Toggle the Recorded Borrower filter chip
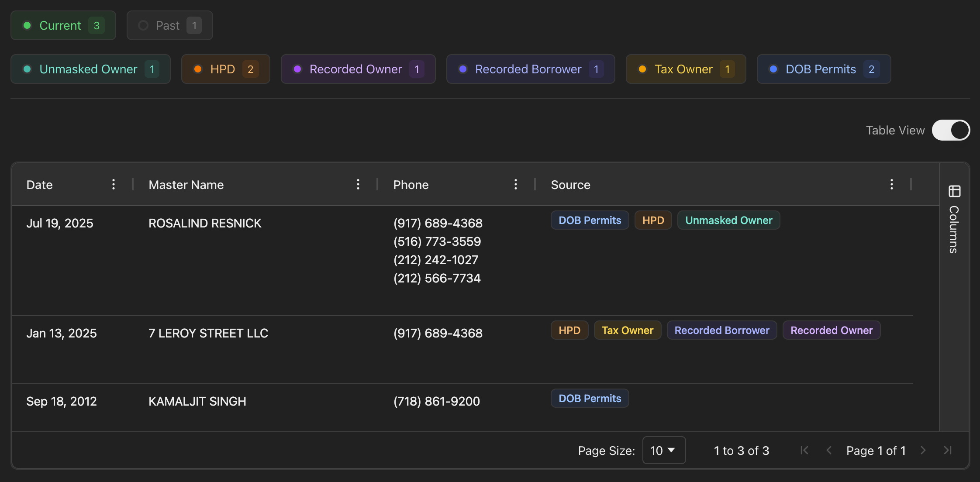Screen dimensions: 980x482 click(x=530, y=69)
